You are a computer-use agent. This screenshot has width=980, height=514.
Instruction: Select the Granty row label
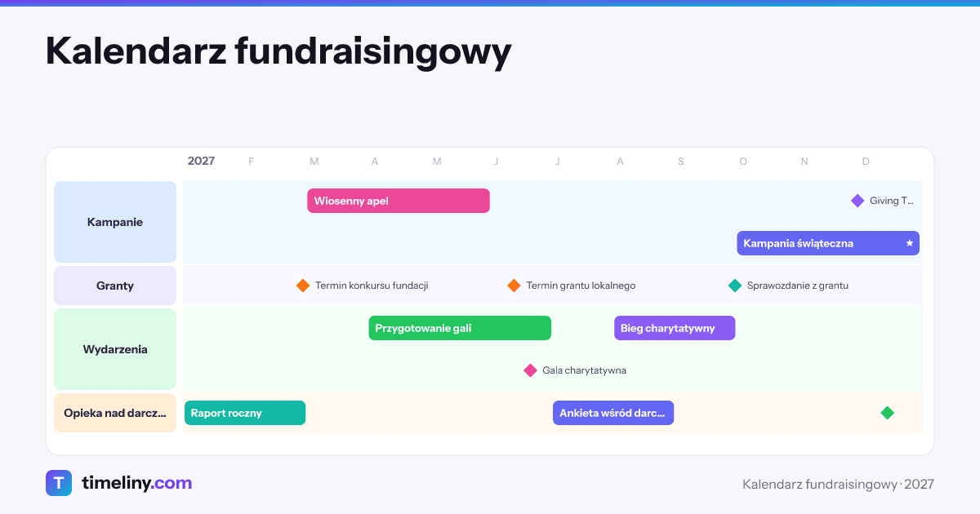click(115, 286)
